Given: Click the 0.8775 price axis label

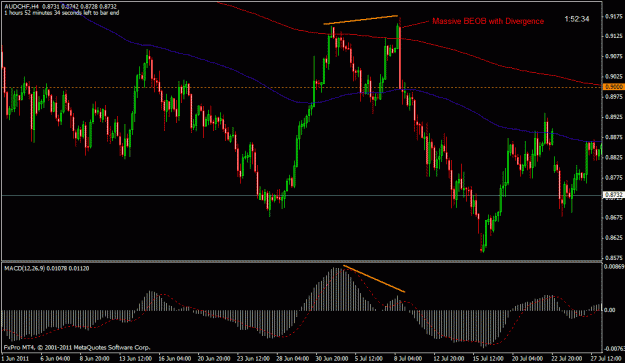Looking at the screenshot, I should tap(614, 177).
